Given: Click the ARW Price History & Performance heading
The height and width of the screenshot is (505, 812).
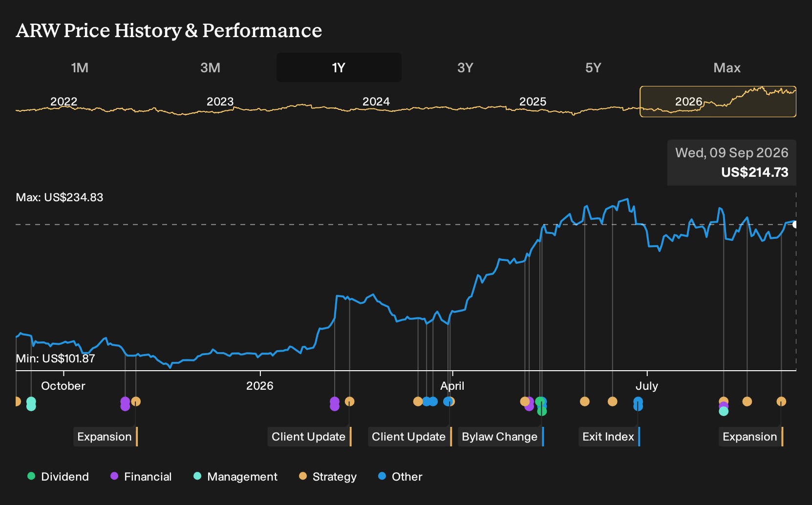Looking at the screenshot, I should [x=169, y=30].
